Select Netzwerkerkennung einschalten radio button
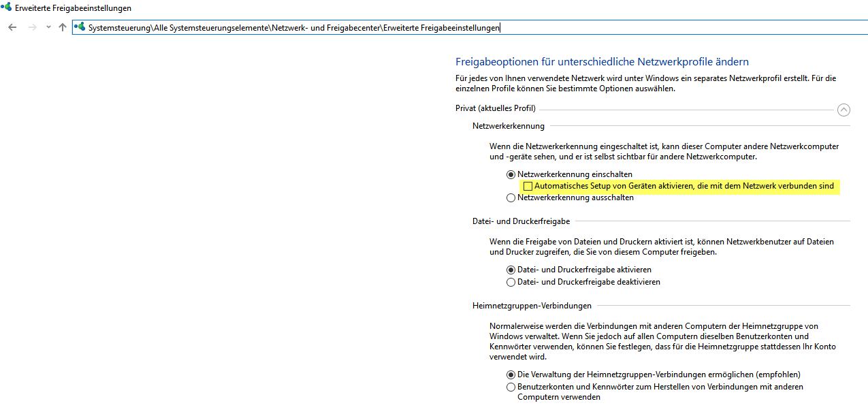The image size is (868, 414). click(511, 174)
